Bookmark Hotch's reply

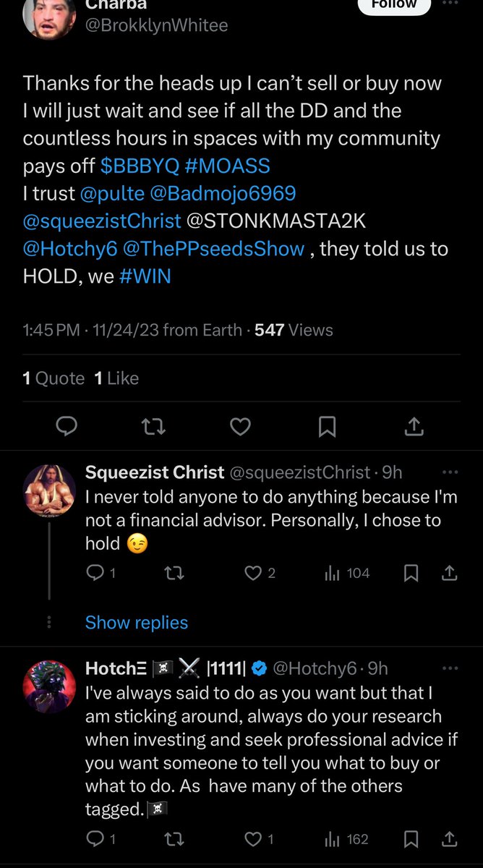tap(411, 840)
